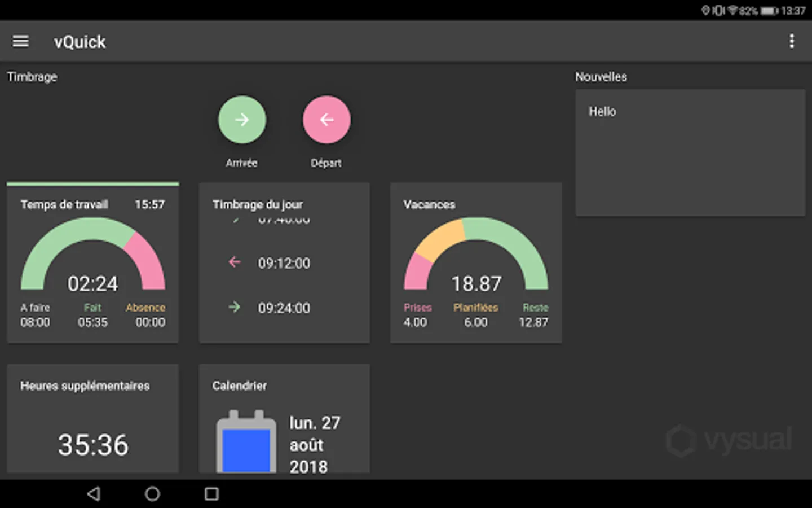Tap the Android recent apps square
The height and width of the screenshot is (508, 812).
211,494
